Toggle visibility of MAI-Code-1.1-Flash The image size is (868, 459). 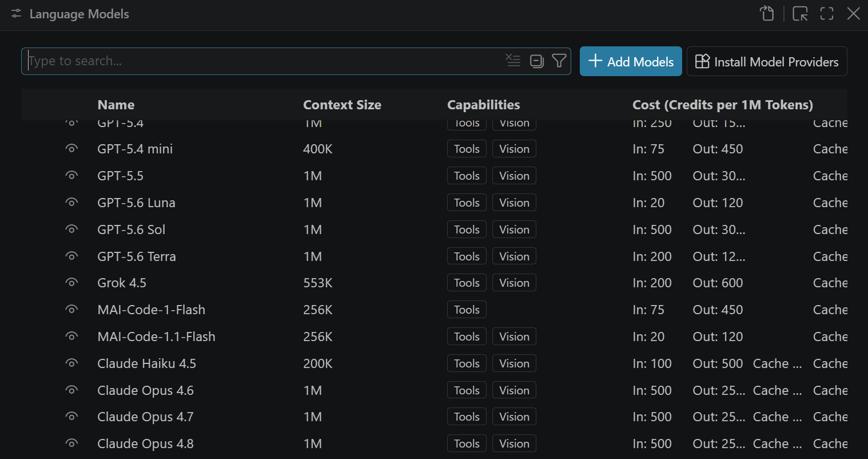(71, 337)
